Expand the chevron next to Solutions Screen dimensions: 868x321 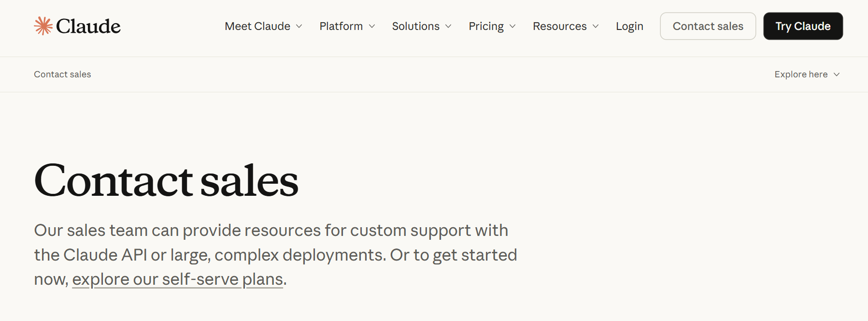pyautogui.click(x=448, y=26)
